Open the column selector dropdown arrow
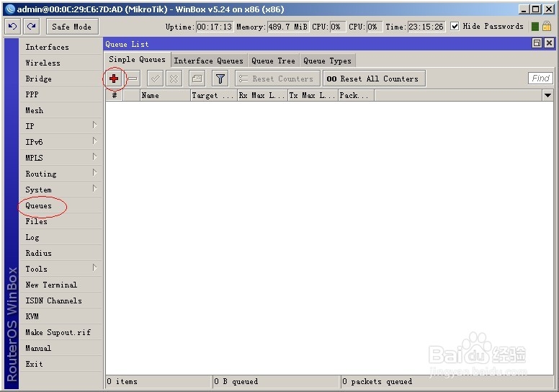This screenshot has height=392, width=559. click(x=548, y=95)
